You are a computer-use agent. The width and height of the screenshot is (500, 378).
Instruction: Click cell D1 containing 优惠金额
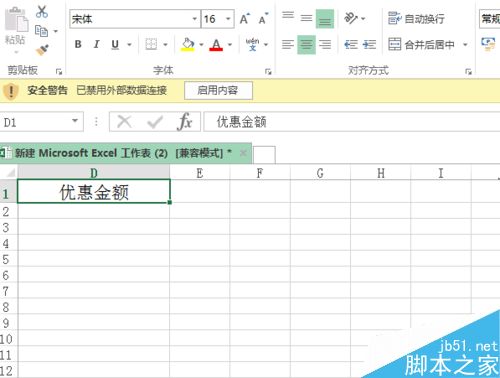coord(94,191)
